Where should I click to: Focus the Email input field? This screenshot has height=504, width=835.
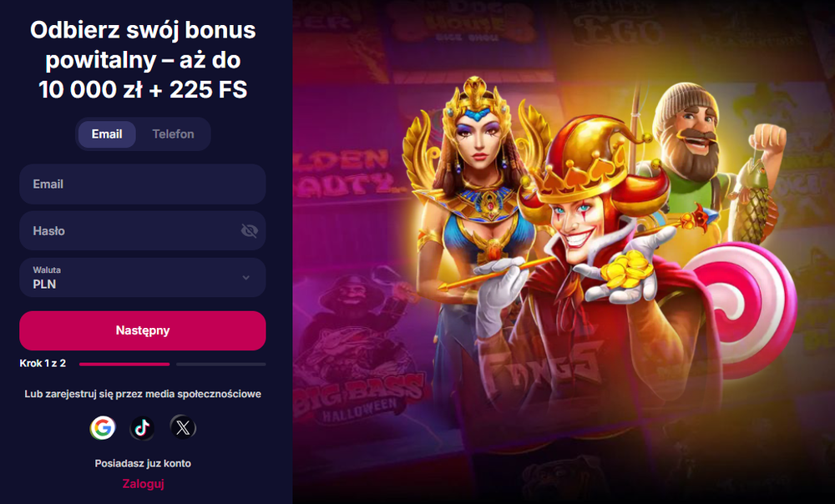[143, 184]
